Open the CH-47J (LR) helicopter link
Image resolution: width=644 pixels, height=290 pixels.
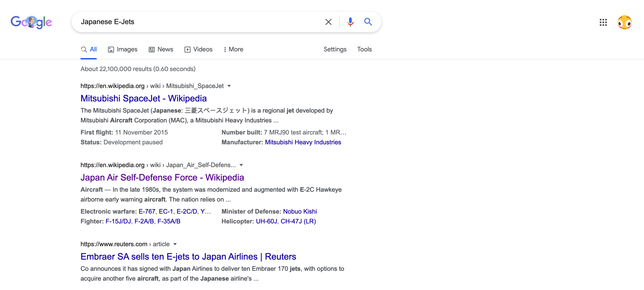pos(298,221)
